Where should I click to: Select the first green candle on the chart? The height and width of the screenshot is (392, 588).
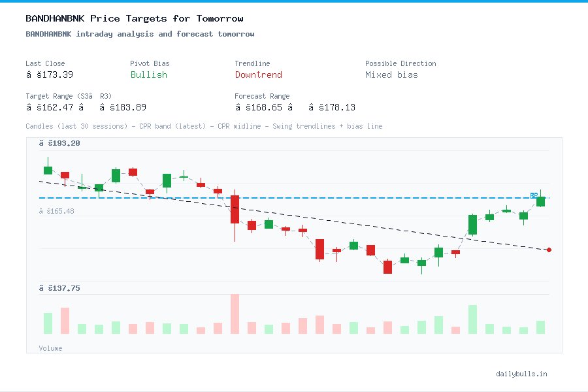coord(47,170)
